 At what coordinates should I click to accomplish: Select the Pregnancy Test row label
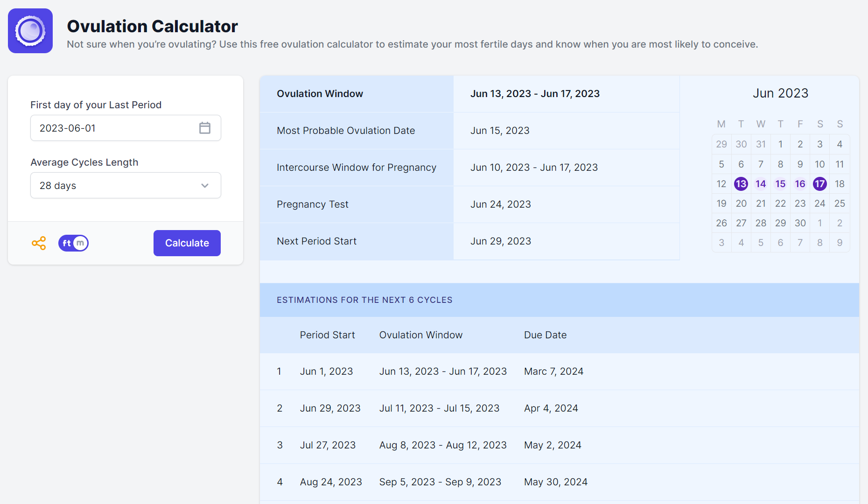click(x=313, y=204)
